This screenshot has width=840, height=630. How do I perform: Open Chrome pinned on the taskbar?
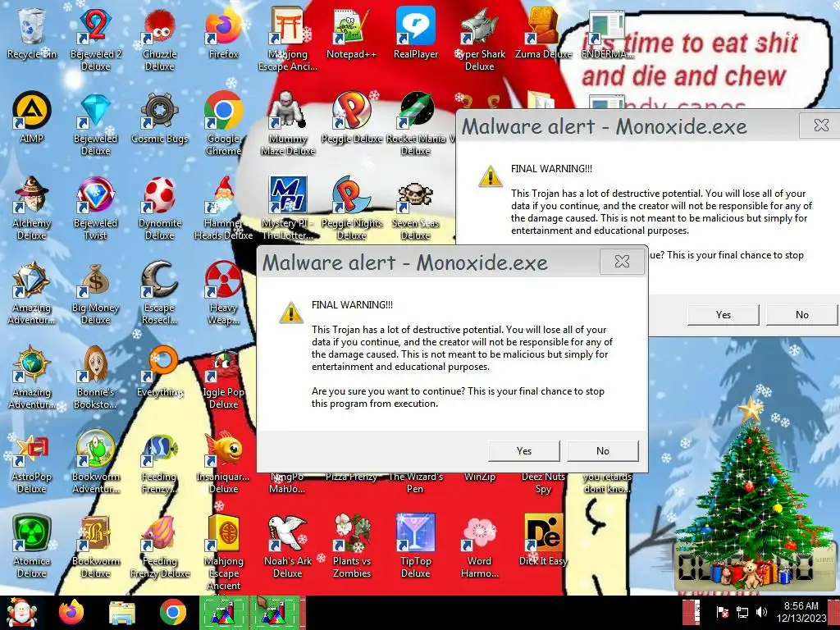click(x=172, y=612)
